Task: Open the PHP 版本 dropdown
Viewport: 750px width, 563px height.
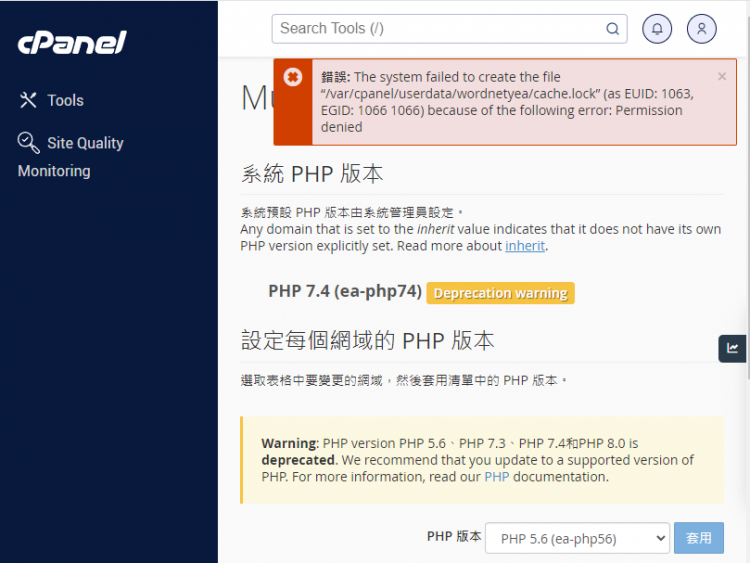Action: [x=577, y=538]
